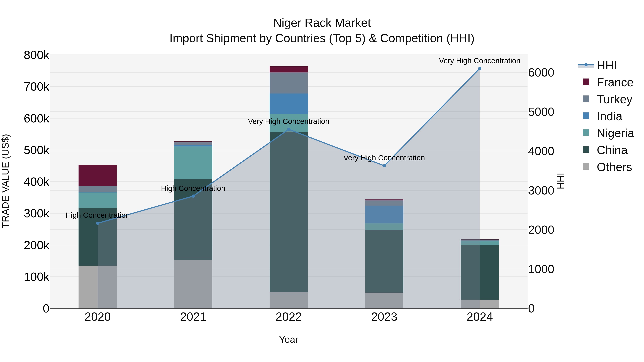Image resolution: width=644 pixels, height=362 pixels.
Task: Click the vertical HHI axis title
Action: coord(561,181)
